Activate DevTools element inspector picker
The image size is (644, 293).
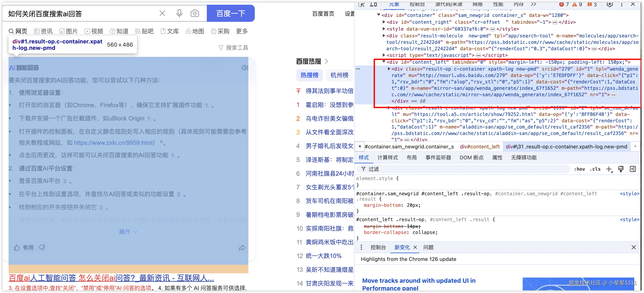pos(361,4)
